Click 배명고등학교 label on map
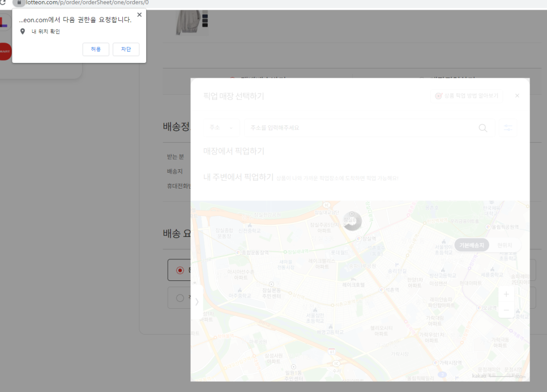The image size is (547, 392). [x=330, y=332]
